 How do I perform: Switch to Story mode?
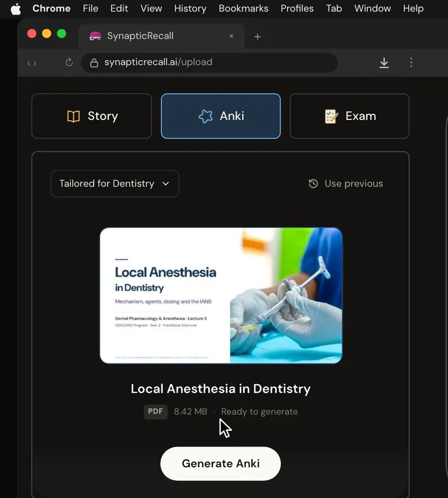pos(92,117)
